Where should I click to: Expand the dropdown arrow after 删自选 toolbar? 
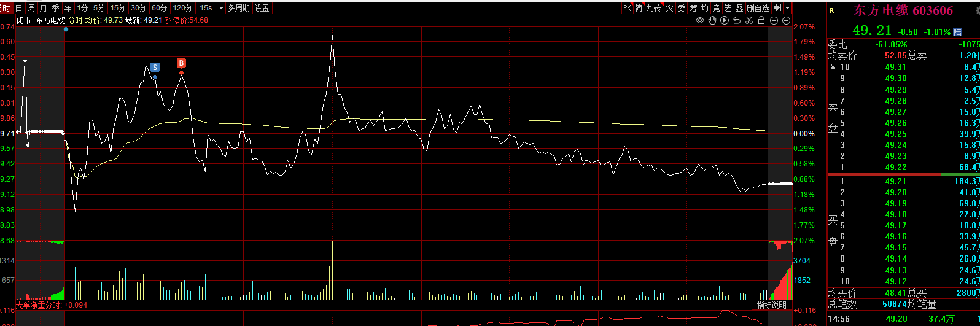click(x=787, y=8)
